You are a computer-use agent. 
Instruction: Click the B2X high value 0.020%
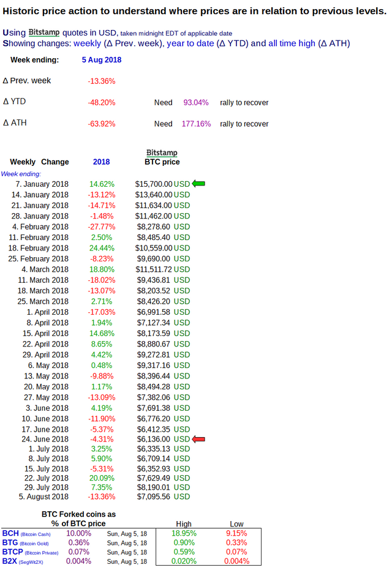click(x=184, y=561)
